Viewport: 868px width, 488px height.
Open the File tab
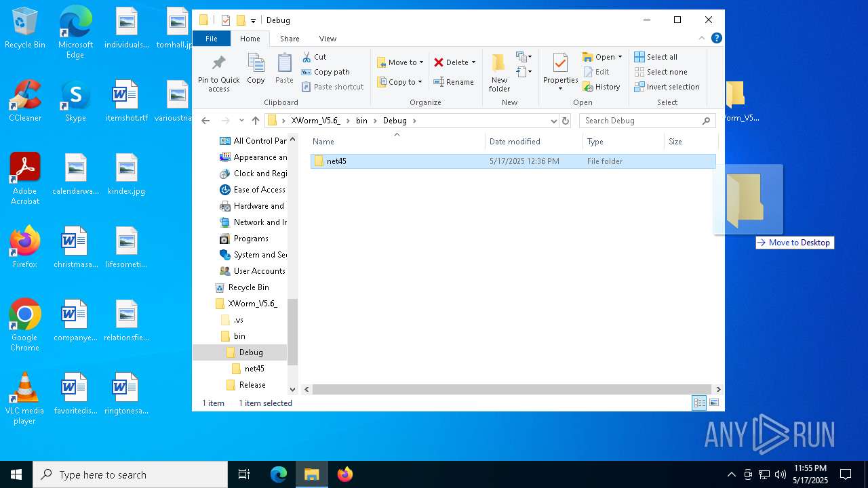(x=212, y=39)
